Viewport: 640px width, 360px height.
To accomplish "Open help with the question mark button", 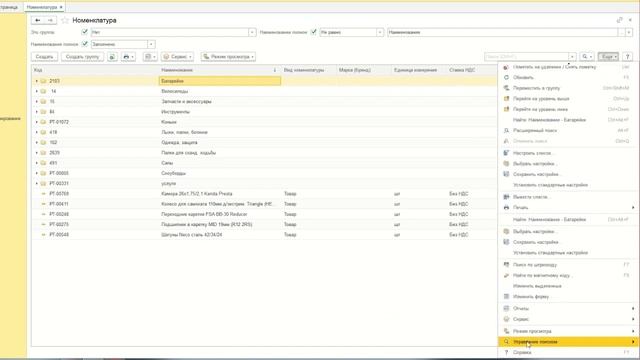I will tap(627, 57).
